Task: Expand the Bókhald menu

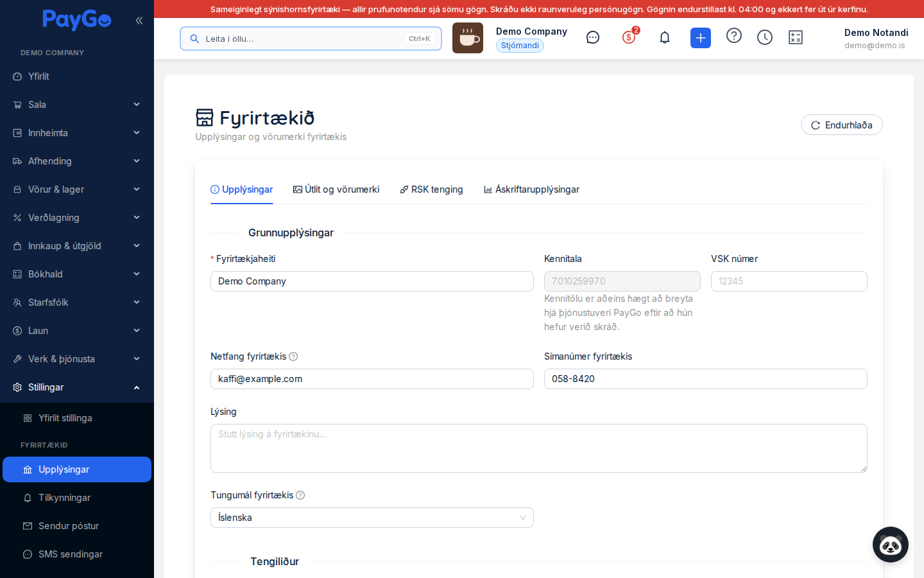Action: (77, 274)
